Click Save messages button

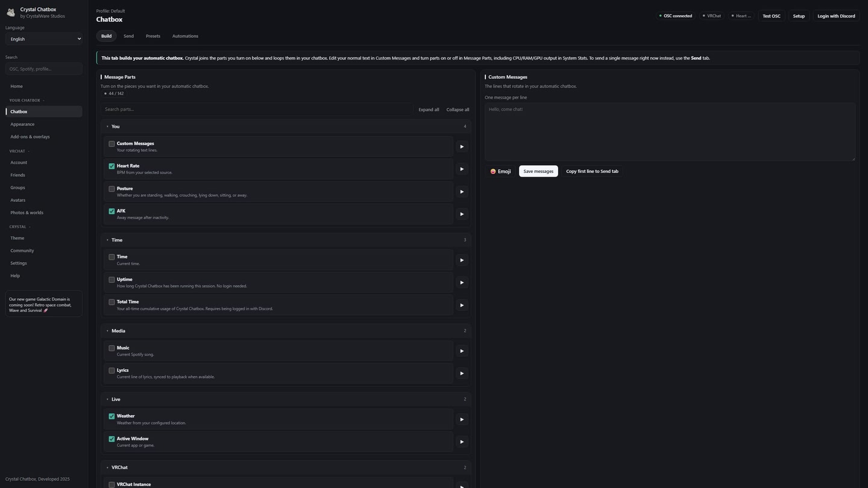click(x=538, y=171)
